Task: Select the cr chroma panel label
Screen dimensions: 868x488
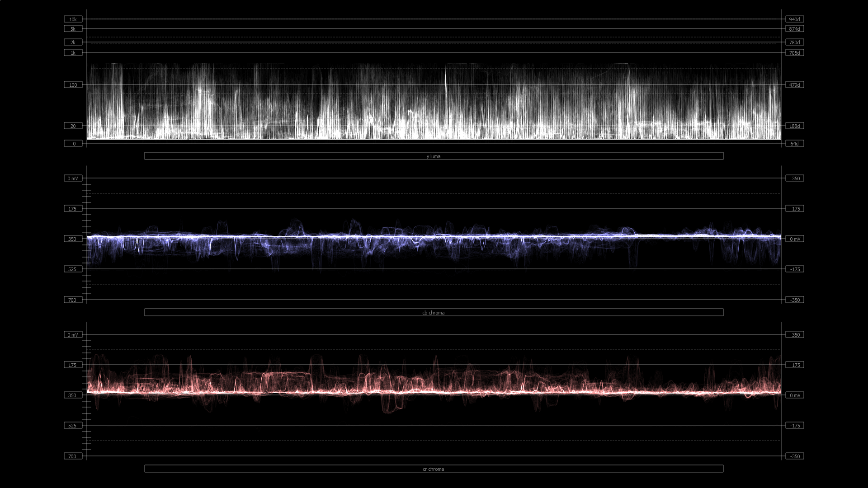Action: (433, 469)
